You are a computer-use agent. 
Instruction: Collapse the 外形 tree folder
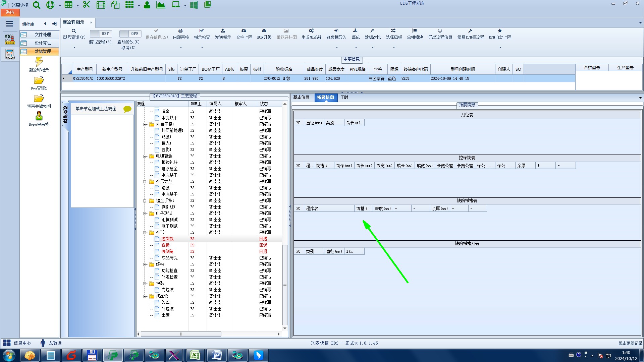click(x=145, y=233)
